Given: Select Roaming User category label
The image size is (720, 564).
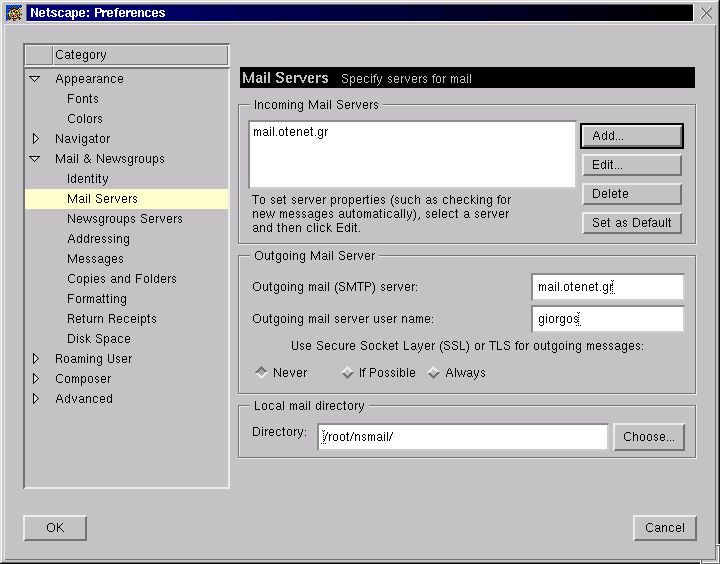Looking at the screenshot, I should click(x=94, y=359).
